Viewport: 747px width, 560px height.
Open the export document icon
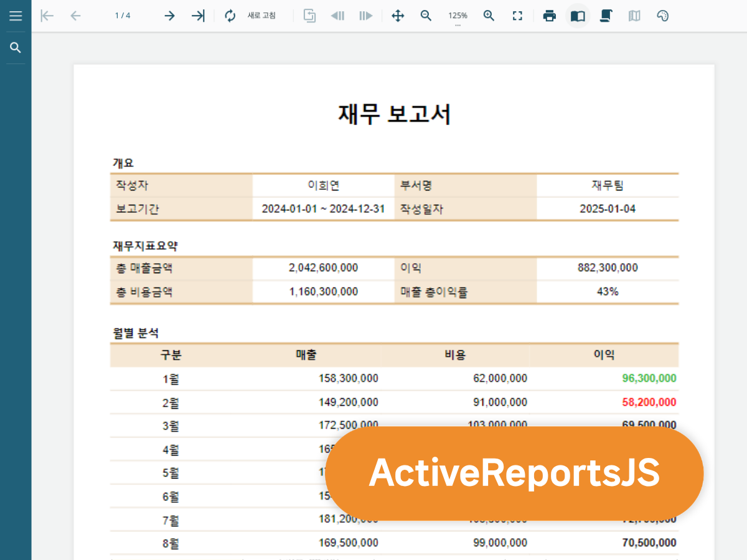coord(309,16)
